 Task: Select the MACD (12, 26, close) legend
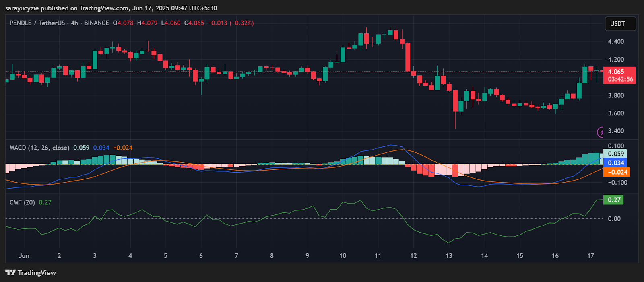click(x=39, y=148)
